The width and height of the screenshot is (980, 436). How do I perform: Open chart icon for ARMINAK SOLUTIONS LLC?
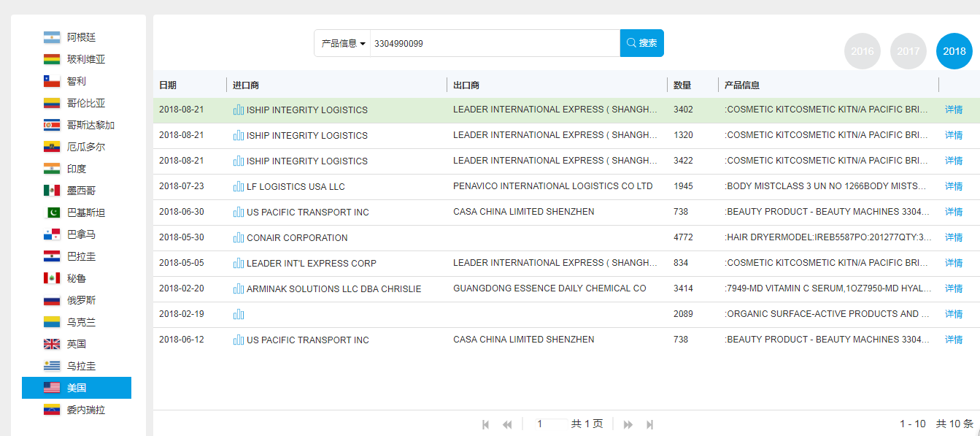[x=239, y=288]
